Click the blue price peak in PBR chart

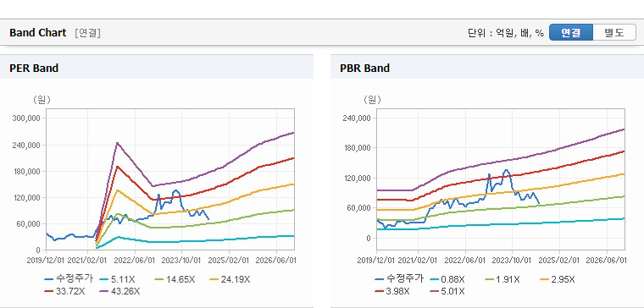click(x=506, y=170)
